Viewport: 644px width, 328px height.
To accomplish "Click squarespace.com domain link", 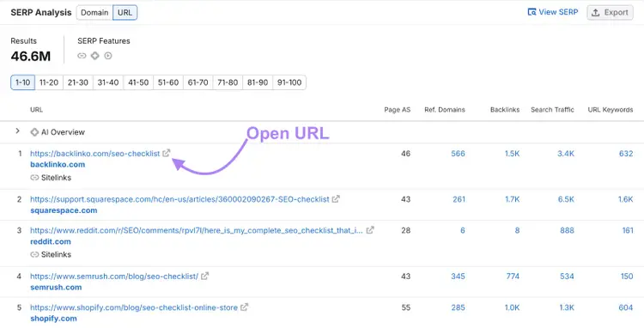I will [64, 210].
